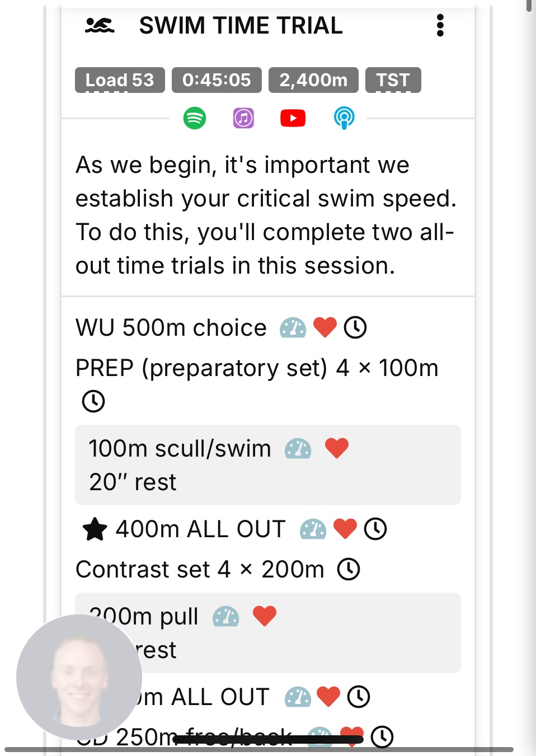The height and width of the screenshot is (756, 536).
Task: Open the YouTube video link
Action: [x=293, y=118]
